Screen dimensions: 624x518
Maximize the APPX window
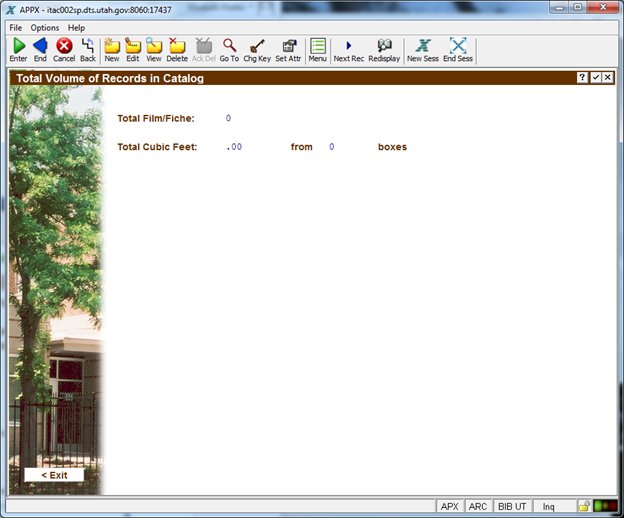(578, 8)
